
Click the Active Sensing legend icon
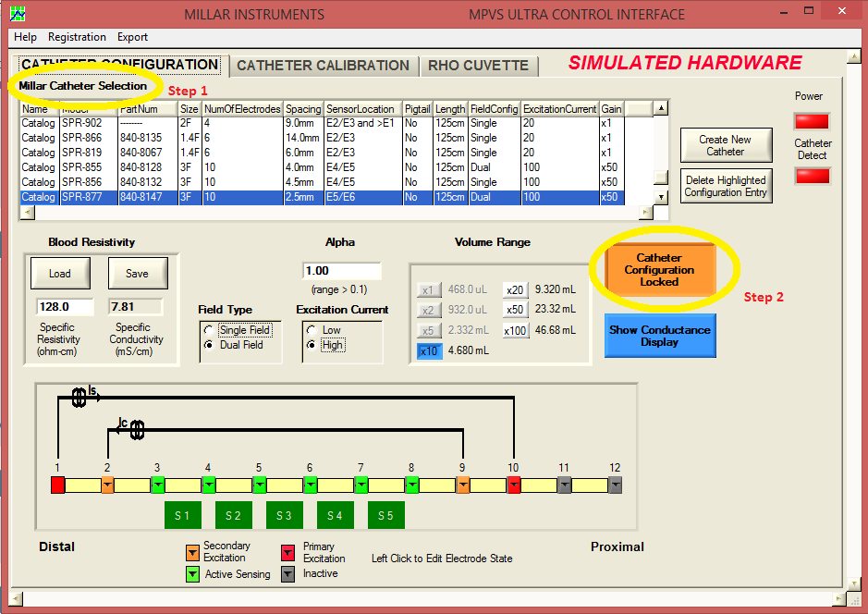192,574
